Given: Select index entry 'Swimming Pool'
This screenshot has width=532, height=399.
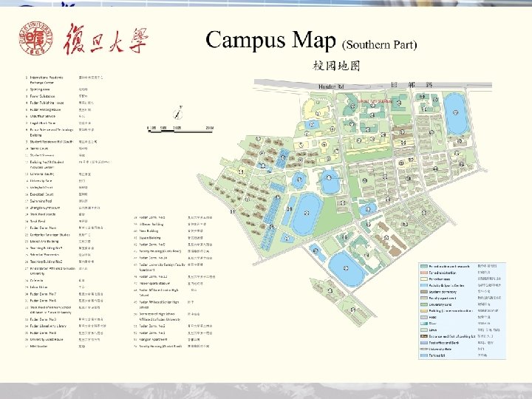Looking at the screenshot, I should pos(41,201).
